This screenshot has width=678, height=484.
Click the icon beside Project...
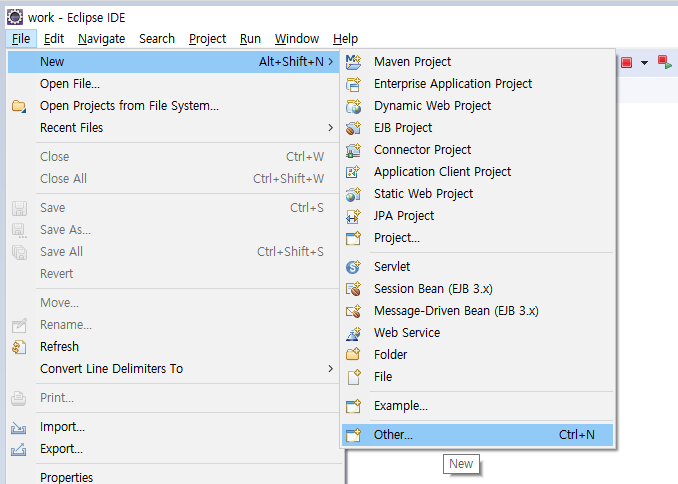point(353,238)
